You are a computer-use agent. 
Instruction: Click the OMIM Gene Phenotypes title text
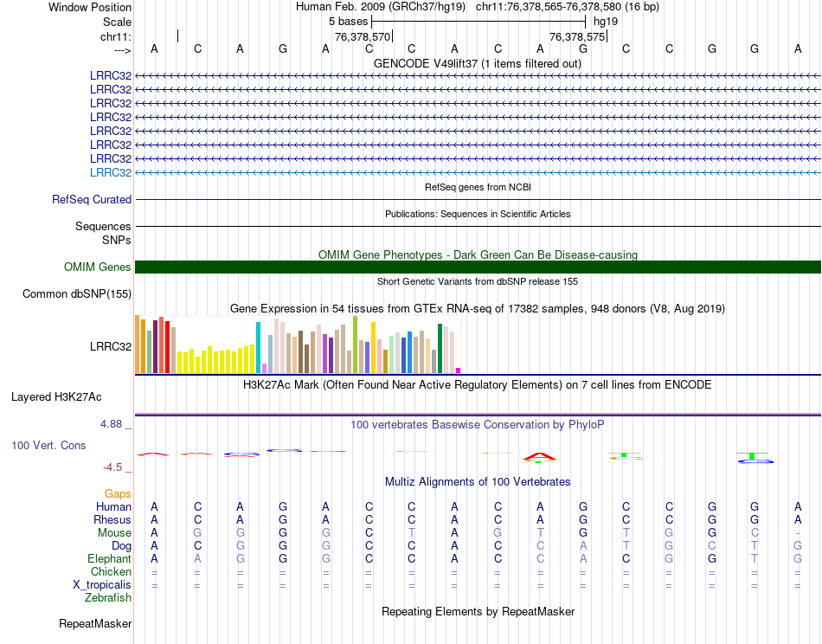click(x=478, y=254)
